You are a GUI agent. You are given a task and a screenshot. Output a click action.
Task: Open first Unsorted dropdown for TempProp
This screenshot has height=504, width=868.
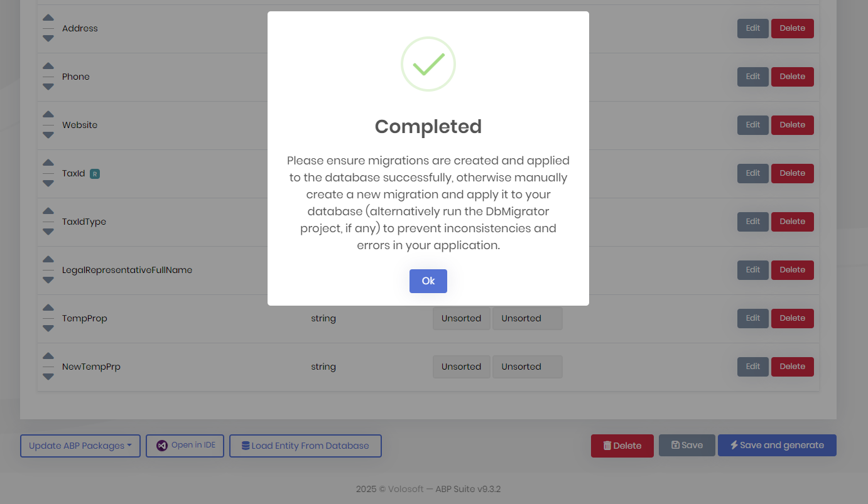pyautogui.click(x=461, y=318)
